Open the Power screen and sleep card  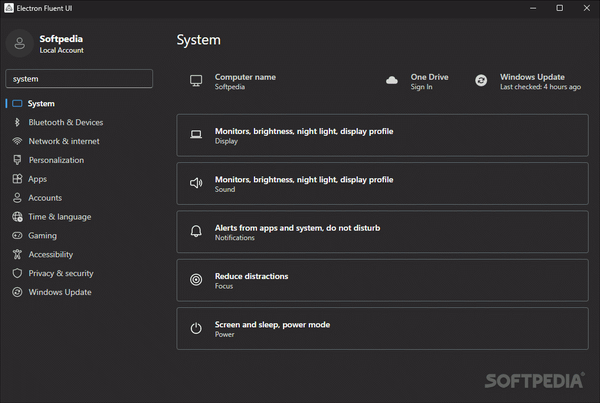point(382,328)
